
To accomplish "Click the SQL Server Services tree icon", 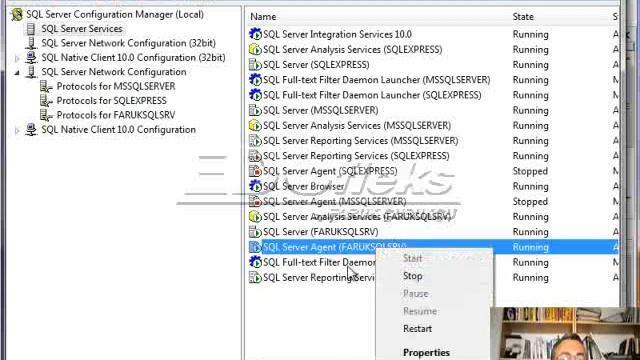I will (31, 29).
